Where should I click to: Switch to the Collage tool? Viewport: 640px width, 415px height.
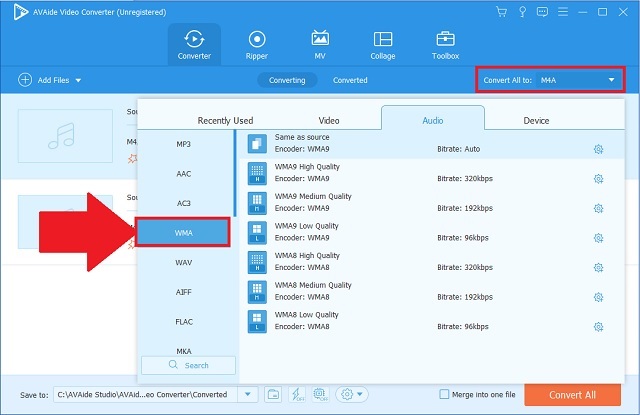pos(382,43)
